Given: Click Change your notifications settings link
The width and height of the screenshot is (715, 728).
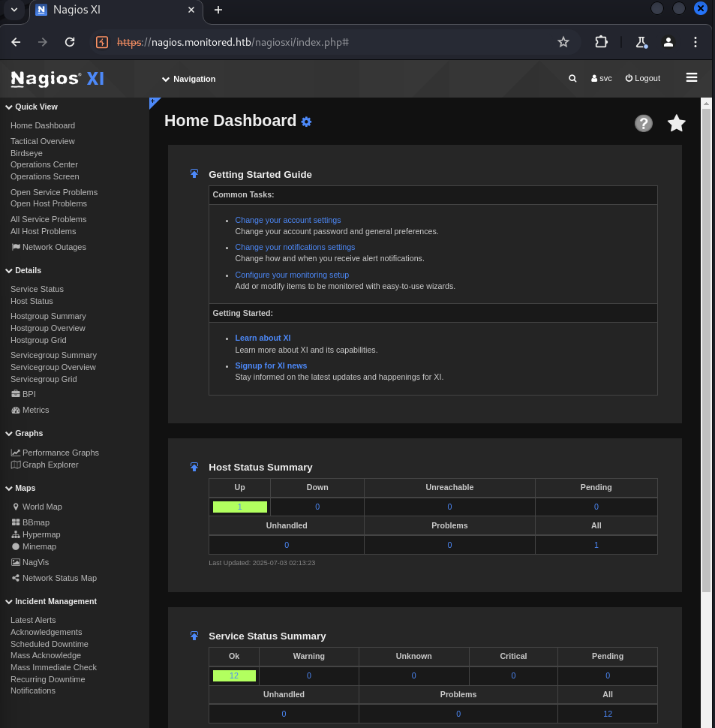Looking at the screenshot, I should (x=295, y=247).
